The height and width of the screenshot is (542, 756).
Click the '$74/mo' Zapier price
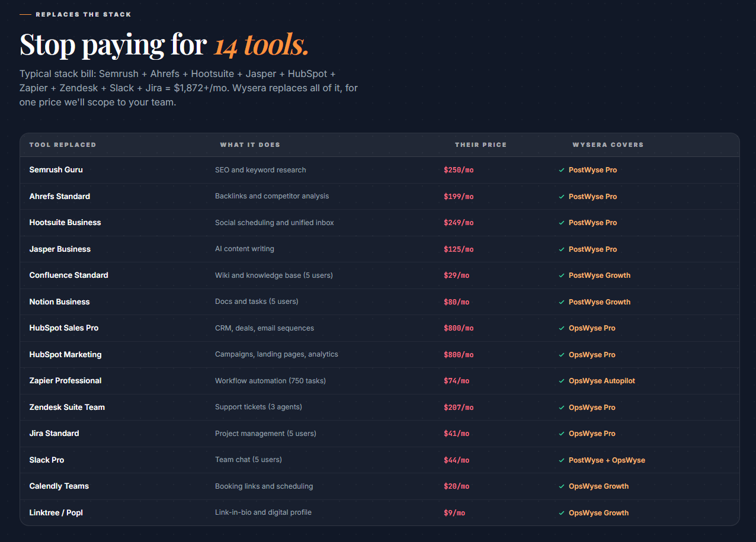(456, 381)
